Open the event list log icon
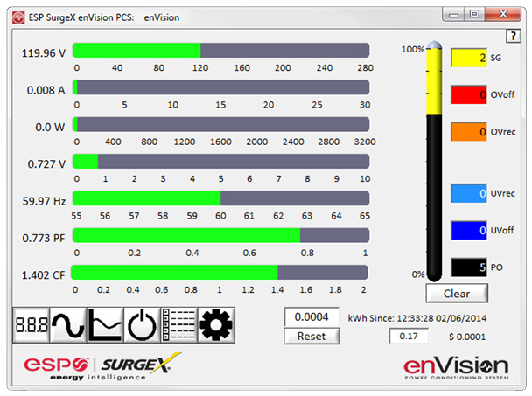The height and width of the screenshot is (396, 532). (x=178, y=325)
